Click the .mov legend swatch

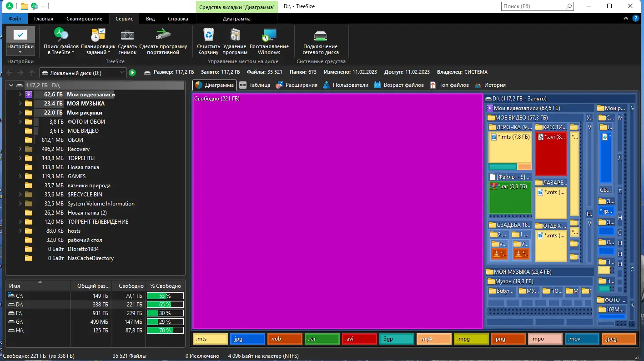pos(582,339)
